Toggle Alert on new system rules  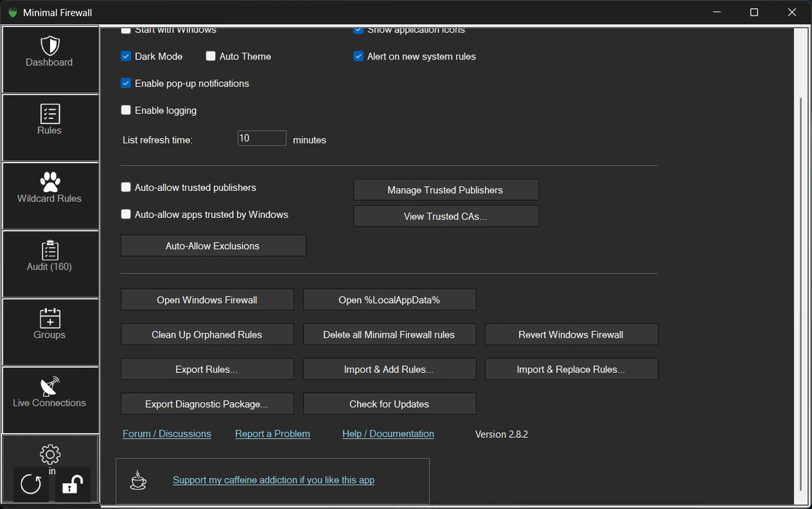click(x=359, y=56)
